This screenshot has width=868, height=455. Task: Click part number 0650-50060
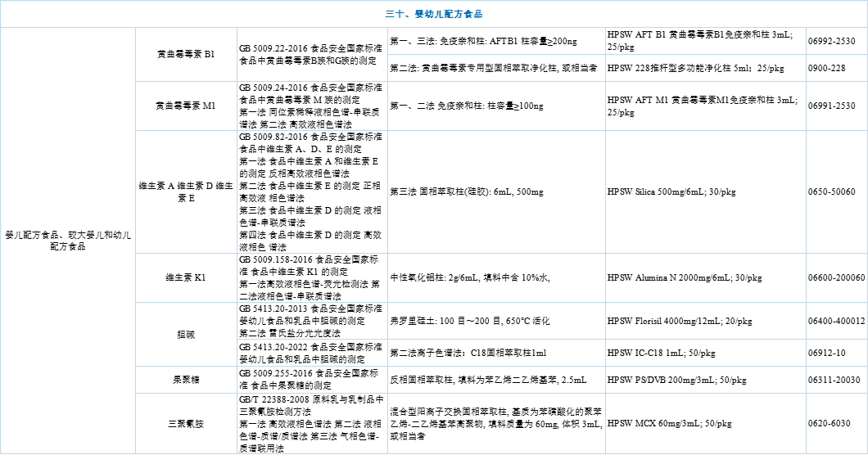831,192
